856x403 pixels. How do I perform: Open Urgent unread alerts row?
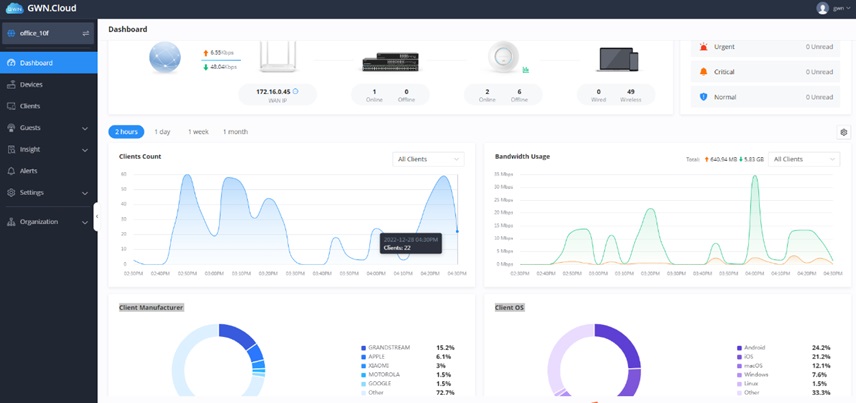coord(765,47)
